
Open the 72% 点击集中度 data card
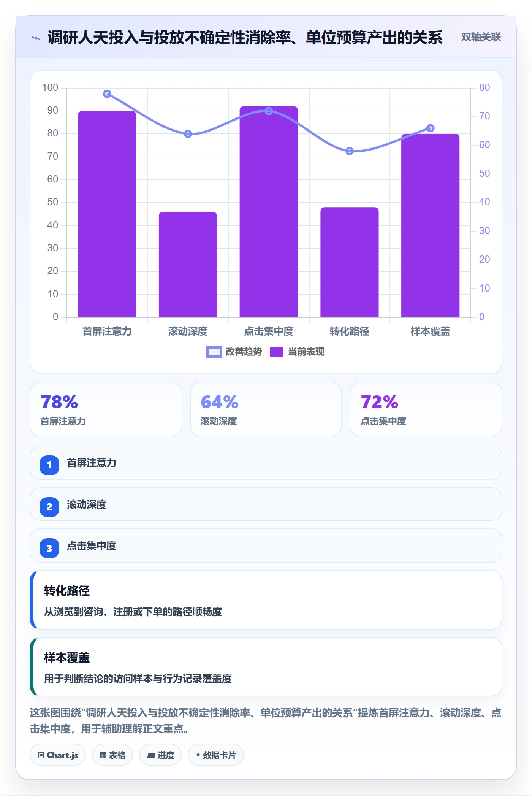tap(426, 409)
